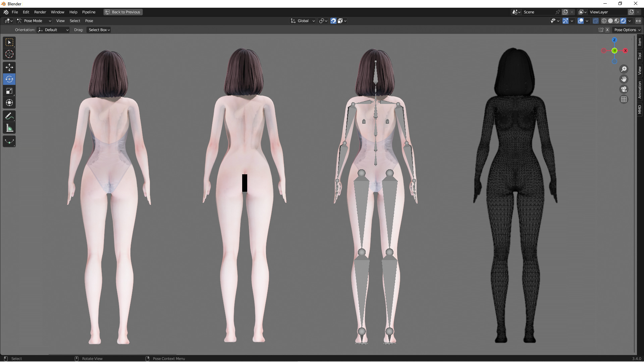Expand the Pose Options dropdown
Screen dimensions: 644x362
pyautogui.click(x=627, y=30)
